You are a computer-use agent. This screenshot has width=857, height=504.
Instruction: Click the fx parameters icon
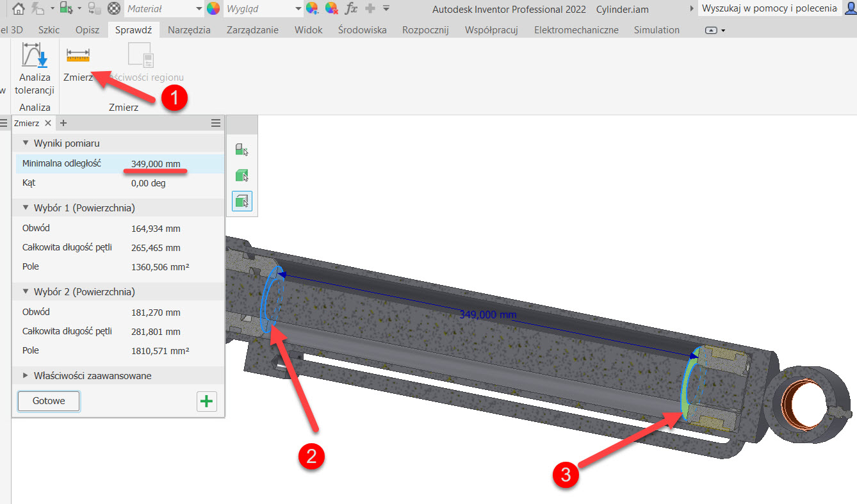point(351,8)
